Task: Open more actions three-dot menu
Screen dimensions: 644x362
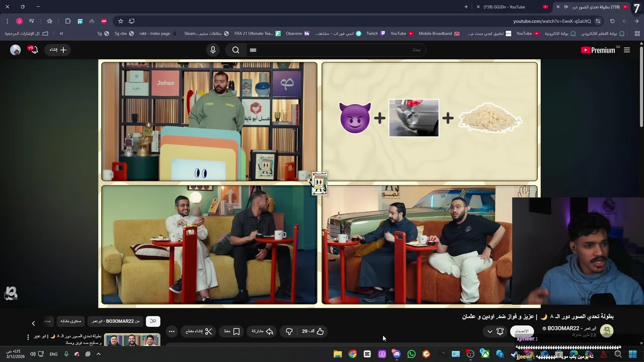Action: 172,331
